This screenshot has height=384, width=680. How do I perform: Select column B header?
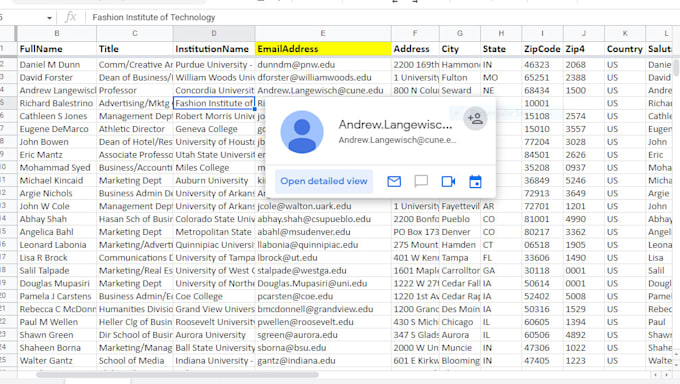click(57, 33)
